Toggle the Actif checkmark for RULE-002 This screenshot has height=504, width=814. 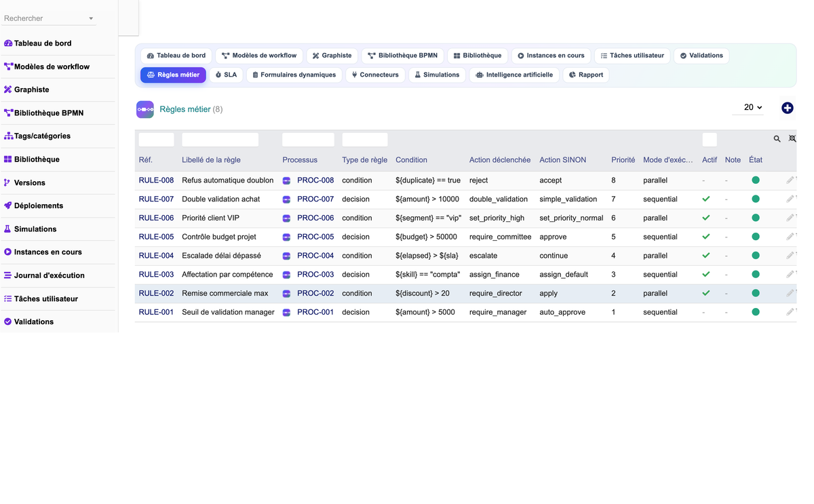coord(706,294)
